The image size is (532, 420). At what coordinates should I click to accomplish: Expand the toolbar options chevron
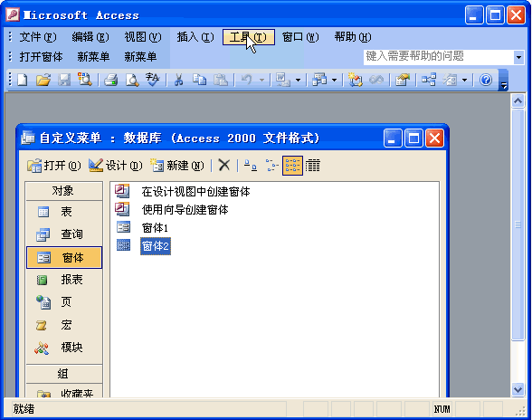[504, 81]
